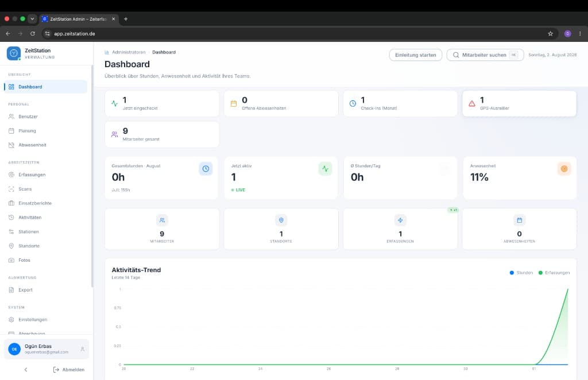Viewport: 588px width, 380px height.
Task: Click the Einsatzberichte briefcase icon
Action: click(x=11, y=203)
